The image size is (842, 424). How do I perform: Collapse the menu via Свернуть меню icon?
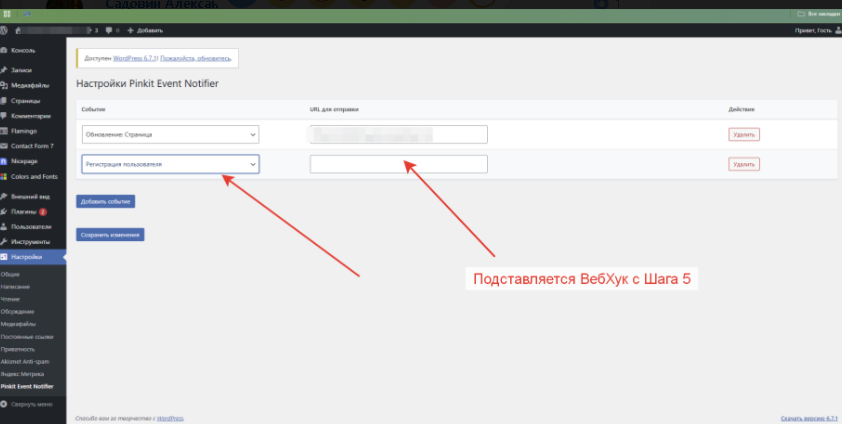tap(4, 404)
